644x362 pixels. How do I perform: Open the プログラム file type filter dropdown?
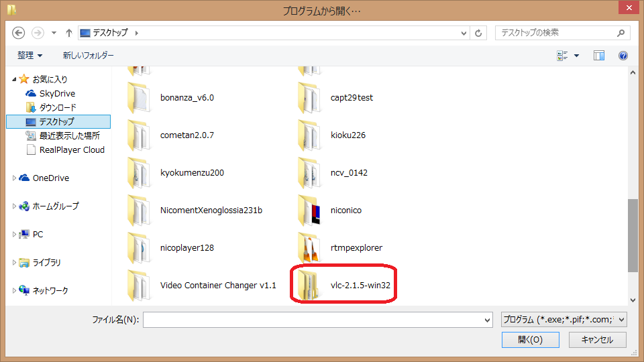[564, 319]
